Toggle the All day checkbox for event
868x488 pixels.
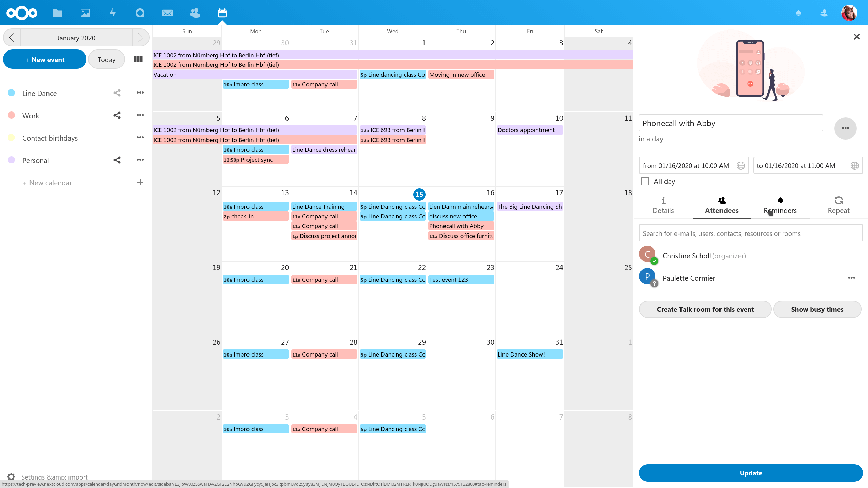tap(645, 181)
